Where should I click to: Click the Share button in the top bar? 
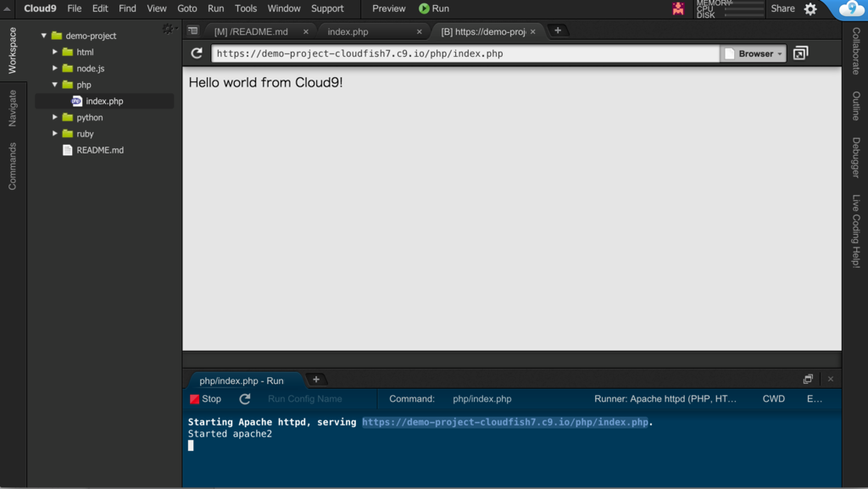pyautogui.click(x=781, y=8)
